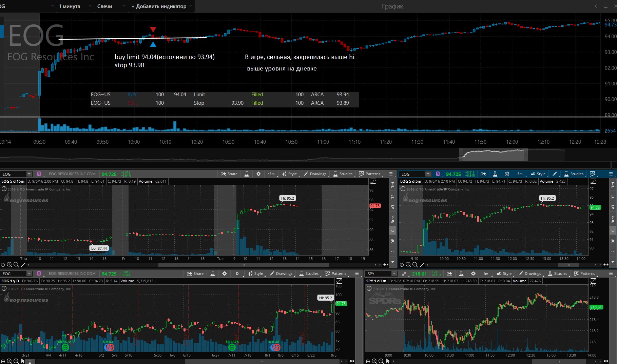Toggle AT side tab on EOG 15m chart
The height and width of the screenshot is (364, 617).
[x=393, y=207]
